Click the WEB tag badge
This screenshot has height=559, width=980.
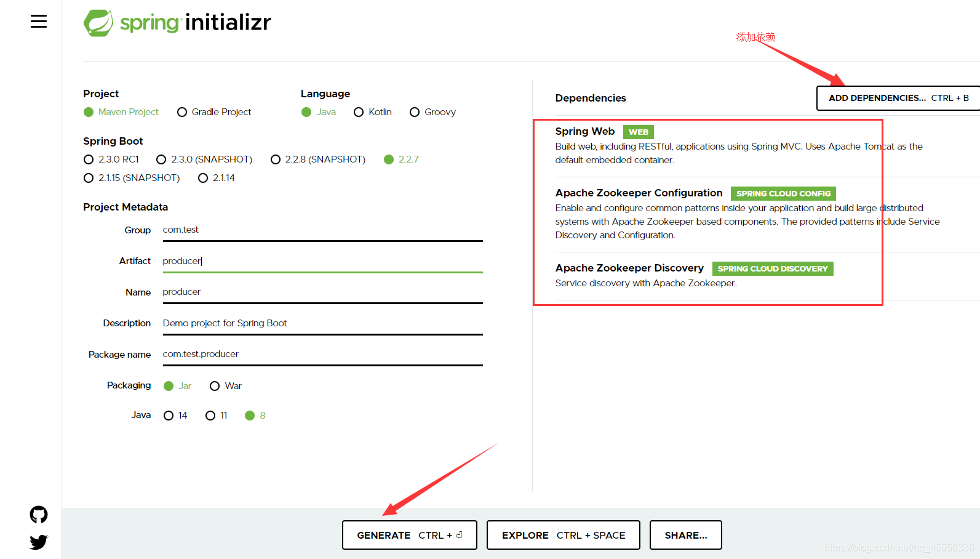639,132
